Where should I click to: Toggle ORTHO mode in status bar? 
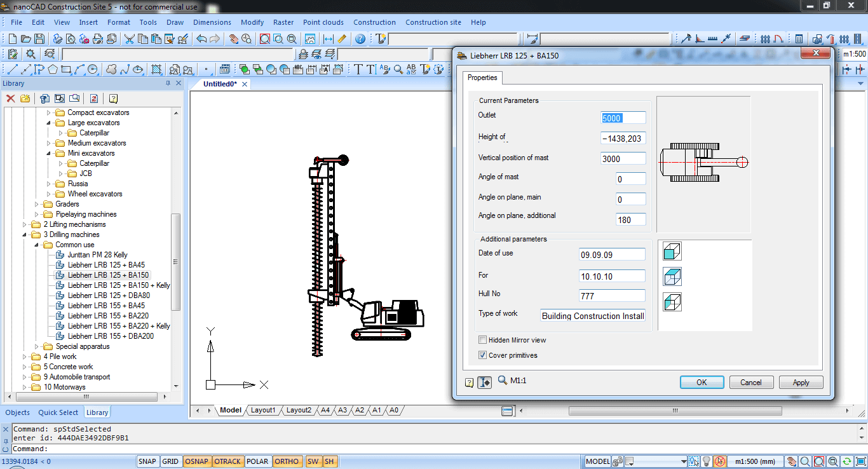point(287,461)
